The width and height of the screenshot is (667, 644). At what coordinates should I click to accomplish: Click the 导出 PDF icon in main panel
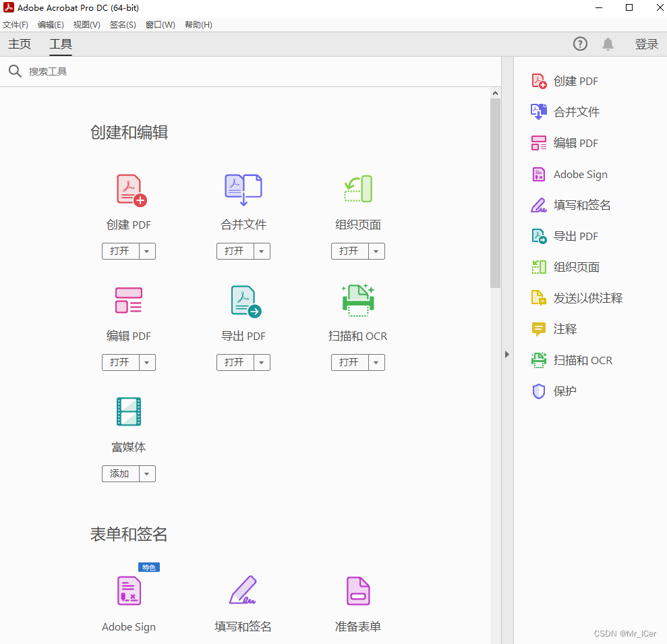(x=246, y=301)
